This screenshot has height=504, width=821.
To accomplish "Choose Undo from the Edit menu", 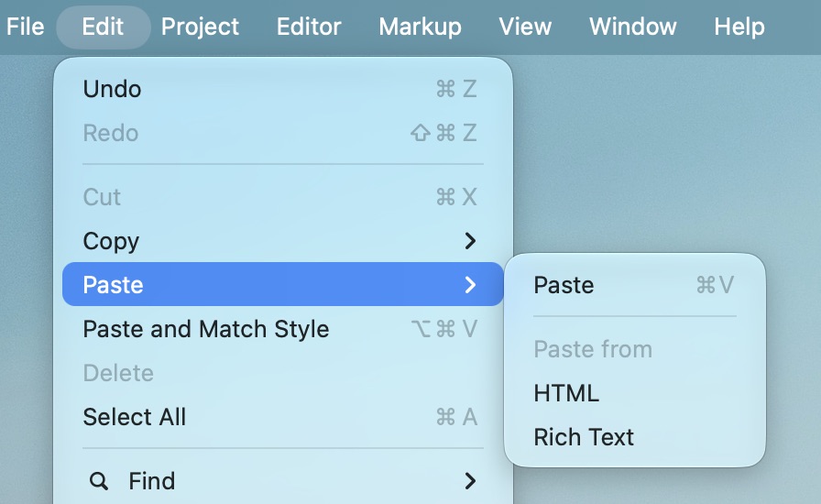I will (283, 89).
